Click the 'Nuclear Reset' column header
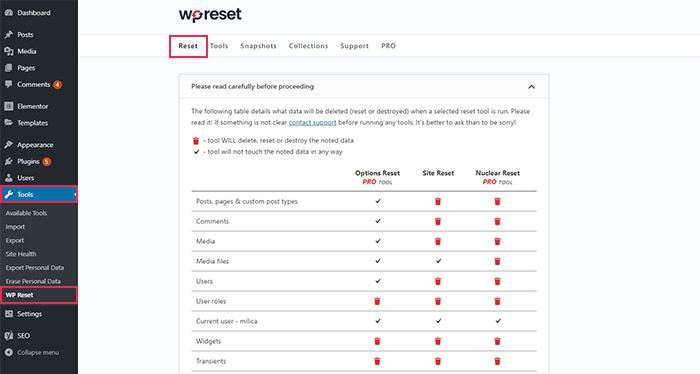 [498, 173]
